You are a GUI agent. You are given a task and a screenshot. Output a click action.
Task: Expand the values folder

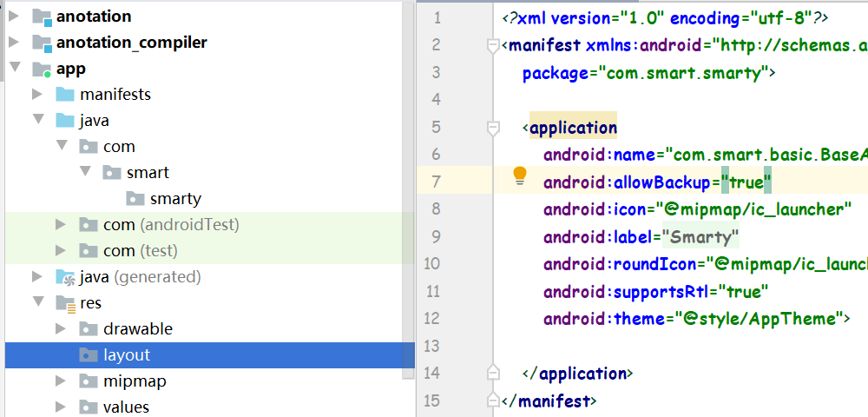click(61, 407)
